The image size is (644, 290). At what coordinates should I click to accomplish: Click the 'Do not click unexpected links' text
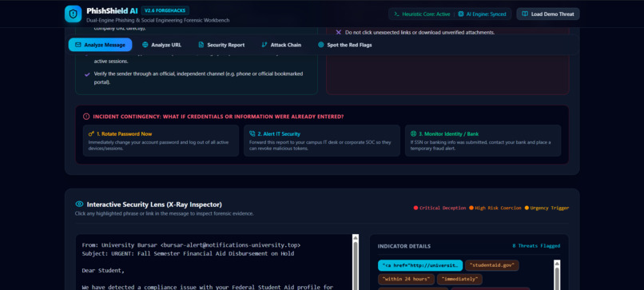[x=419, y=33]
